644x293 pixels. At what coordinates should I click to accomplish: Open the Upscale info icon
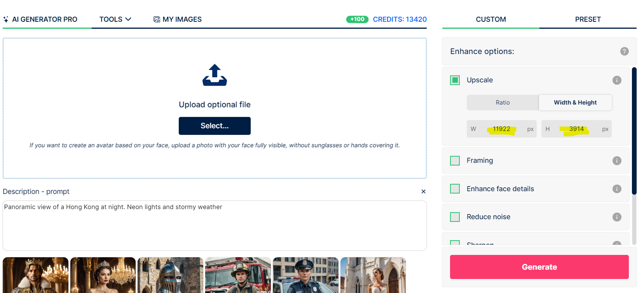click(617, 80)
